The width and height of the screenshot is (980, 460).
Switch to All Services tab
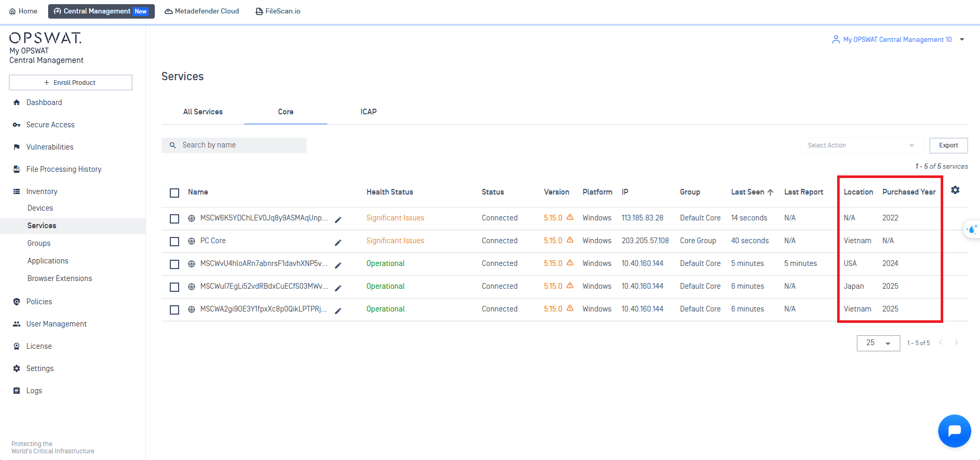tap(203, 112)
